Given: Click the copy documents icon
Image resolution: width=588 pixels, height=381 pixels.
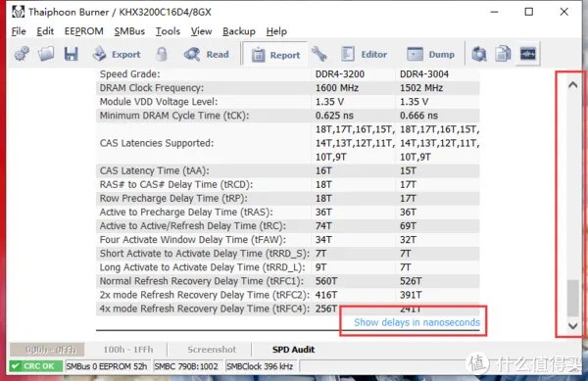Looking at the screenshot, I should coord(503,54).
